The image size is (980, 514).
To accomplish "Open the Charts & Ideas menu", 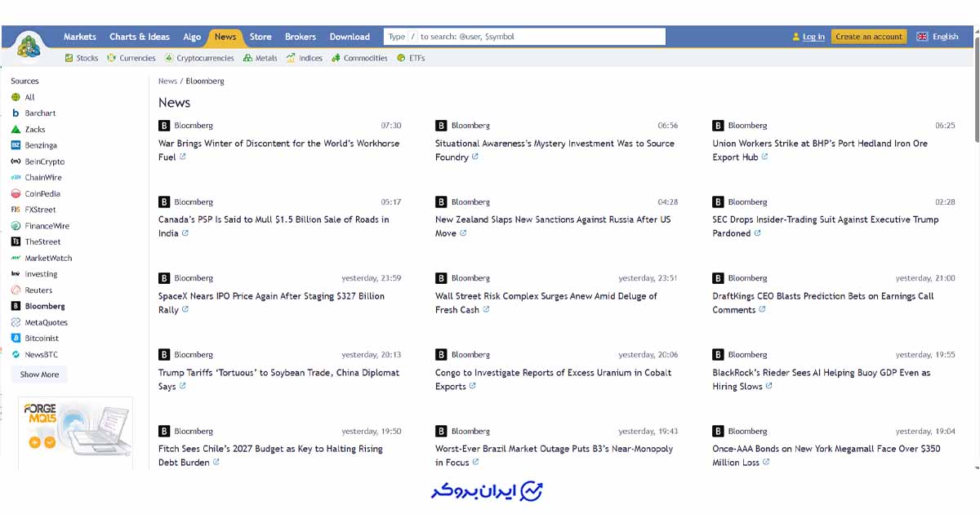I will [140, 37].
